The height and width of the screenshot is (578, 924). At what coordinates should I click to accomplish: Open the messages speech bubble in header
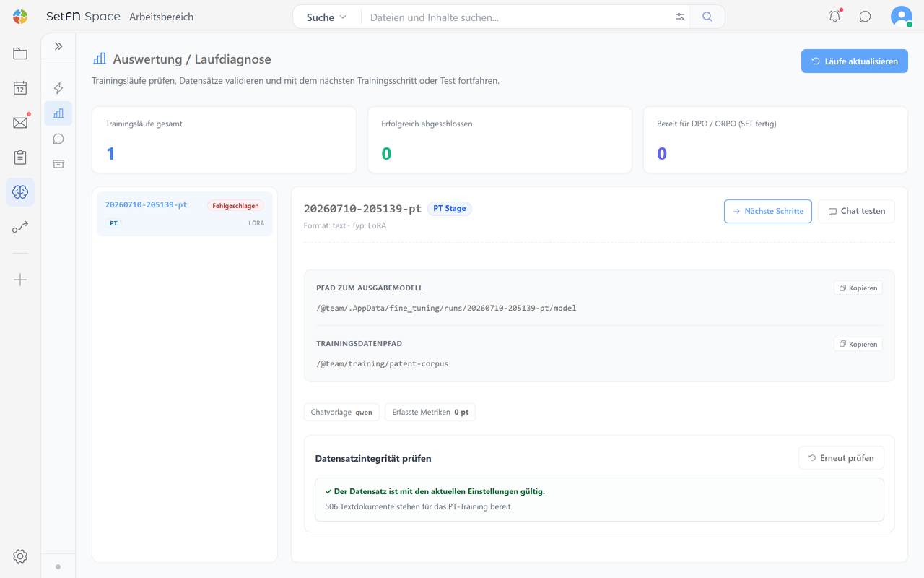tap(865, 17)
